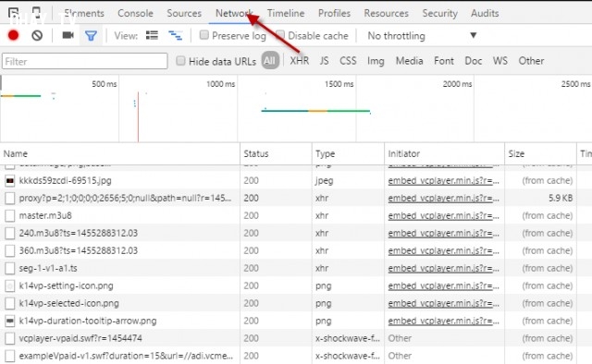The width and height of the screenshot is (592, 364).
Task: Click file icon of k14vp-duration-tooltip-arrow.png
Action: click(10, 321)
